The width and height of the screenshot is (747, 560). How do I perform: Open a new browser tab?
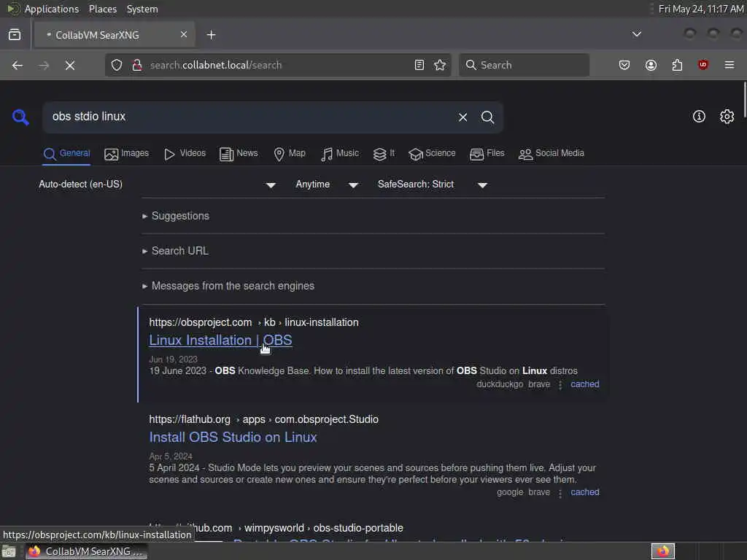click(x=211, y=35)
